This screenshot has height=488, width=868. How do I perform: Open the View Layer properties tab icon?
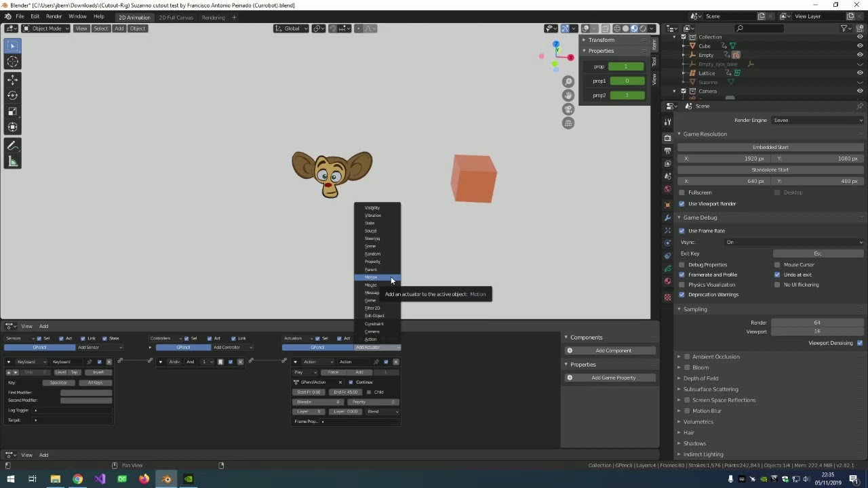click(x=668, y=163)
